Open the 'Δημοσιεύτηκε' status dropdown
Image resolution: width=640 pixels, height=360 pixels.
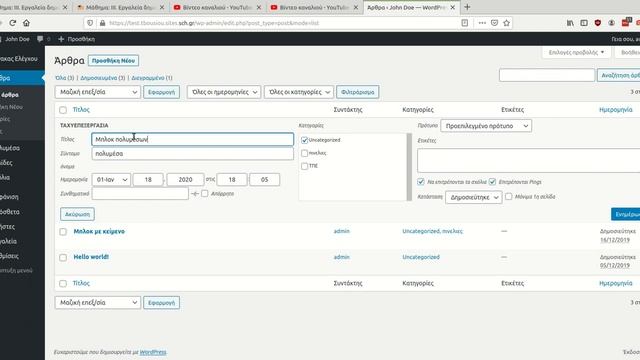tap(473, 197)
